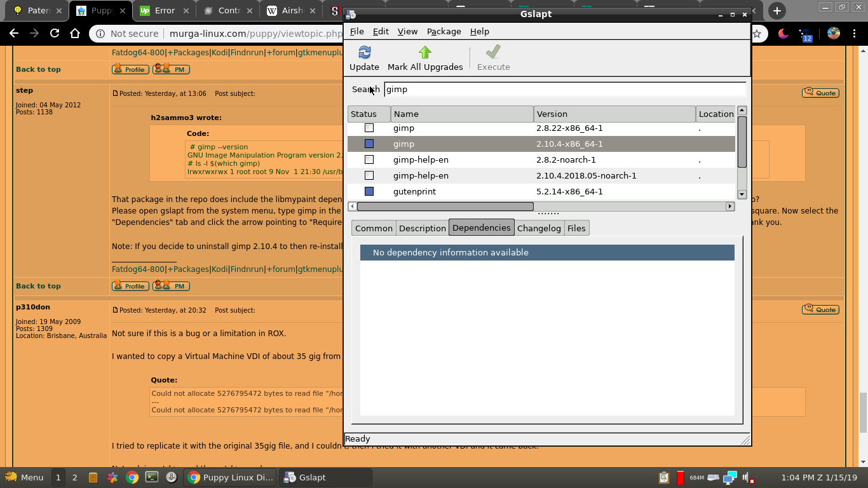Open Chrome three-dot menu
Viewport: 868px width, 488px height.
click(x=855, y=34)
